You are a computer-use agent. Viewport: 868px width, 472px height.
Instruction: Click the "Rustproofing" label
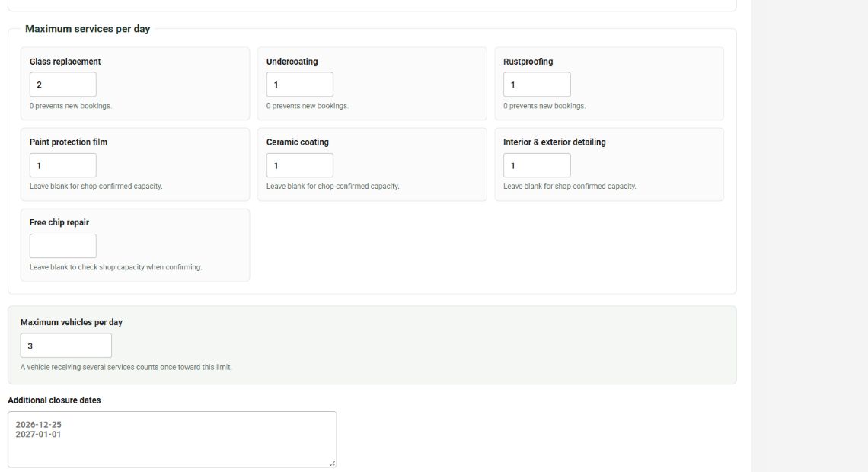[528, 62]
